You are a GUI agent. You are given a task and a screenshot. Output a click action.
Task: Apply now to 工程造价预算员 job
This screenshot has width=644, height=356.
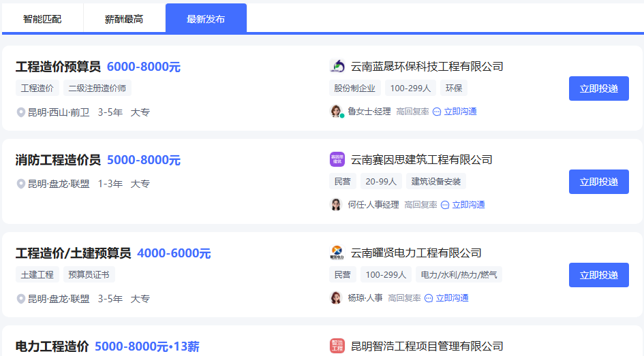click(598, 88)
